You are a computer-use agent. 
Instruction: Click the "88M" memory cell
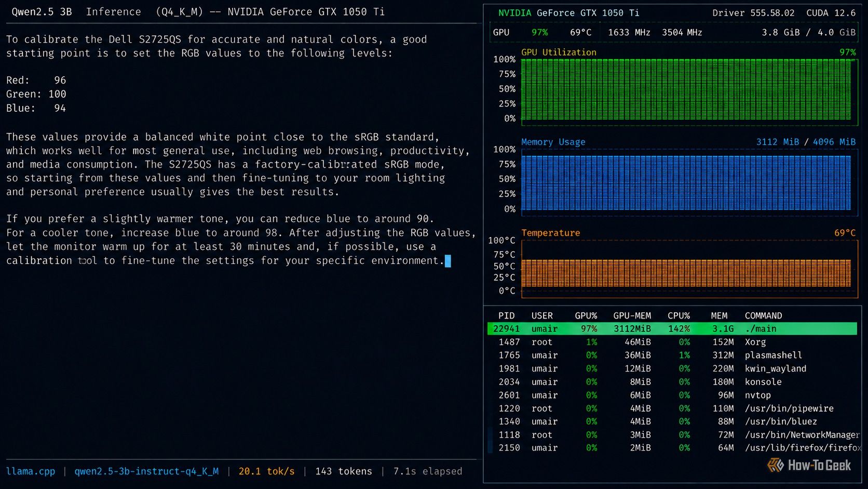coord(726,421)
